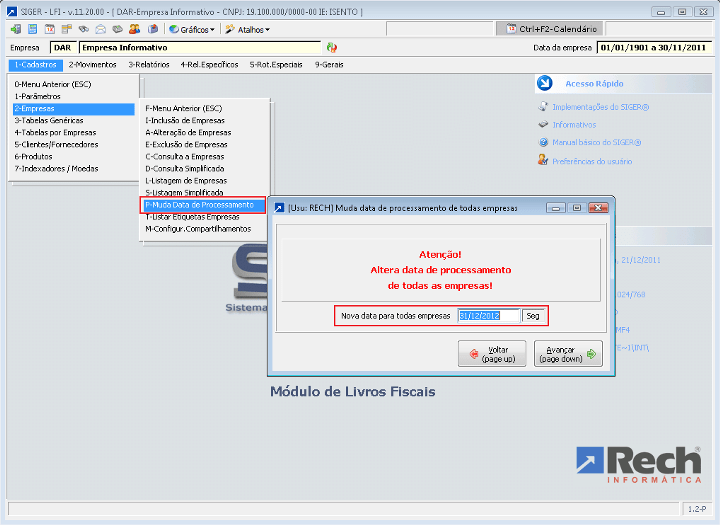
Task: Click the Nova data para todas empresas date field
Action: tap(489, 316)
